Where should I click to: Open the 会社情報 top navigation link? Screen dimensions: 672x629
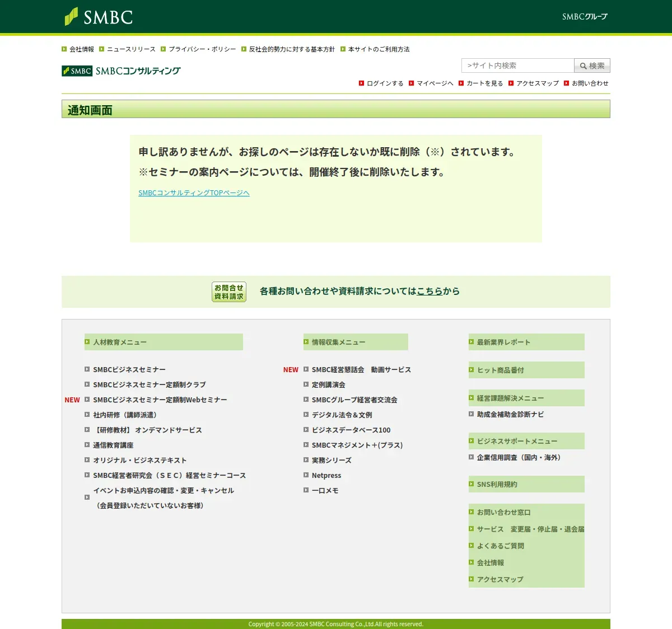pos(82,49)
